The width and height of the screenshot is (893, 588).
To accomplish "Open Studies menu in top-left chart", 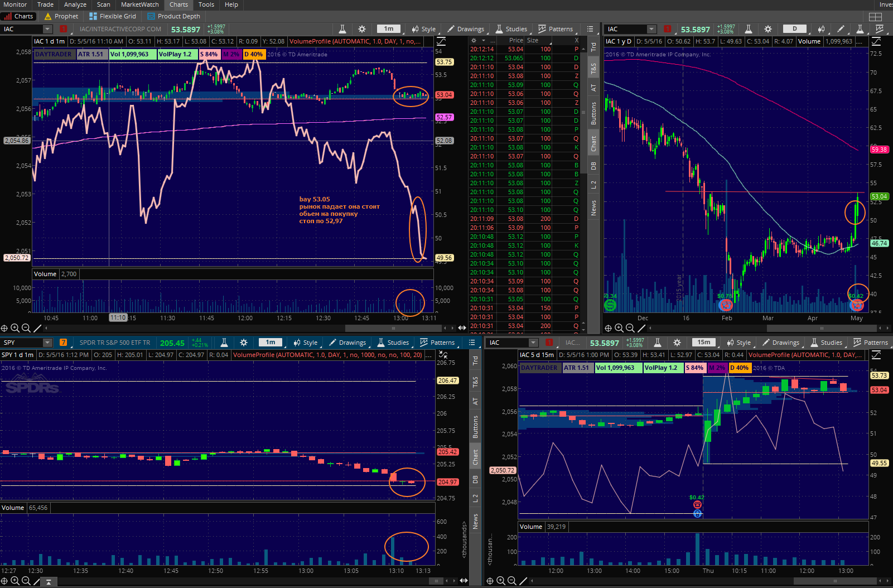I will [511, 29].
